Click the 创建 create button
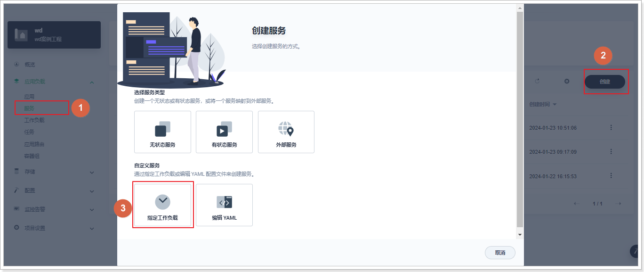 605,82
